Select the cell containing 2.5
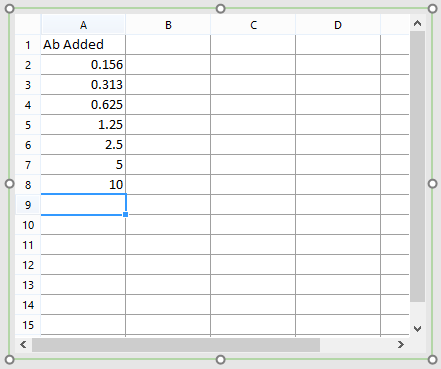441x369 pixels. click(x=83, y=145)
